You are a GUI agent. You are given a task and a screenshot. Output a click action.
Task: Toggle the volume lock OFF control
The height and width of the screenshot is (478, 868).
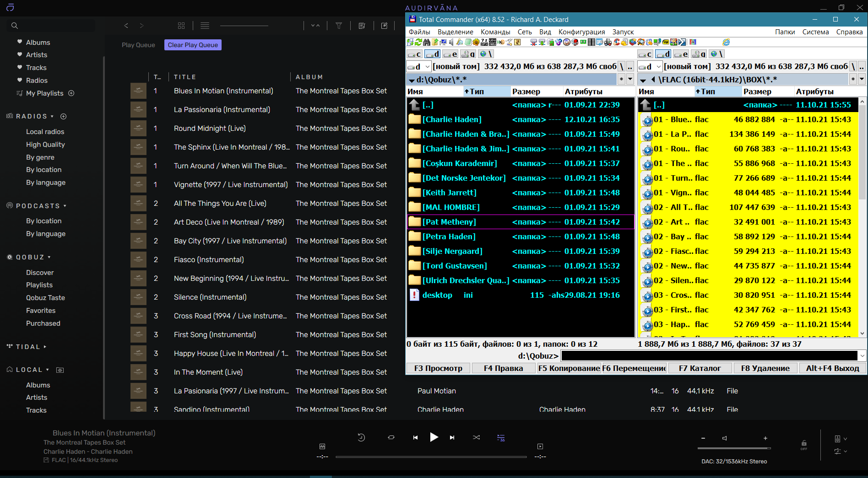pos(804,445)
